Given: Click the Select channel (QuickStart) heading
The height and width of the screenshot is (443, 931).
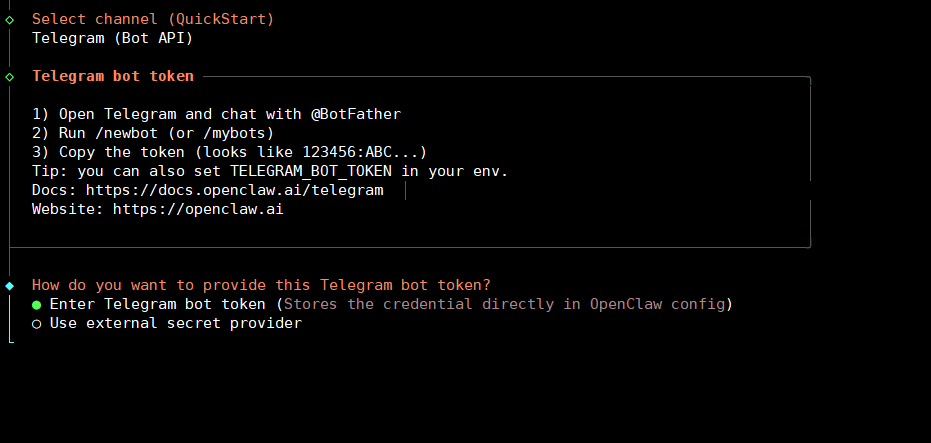Looking at the screenshot, I should pos(153,19).
